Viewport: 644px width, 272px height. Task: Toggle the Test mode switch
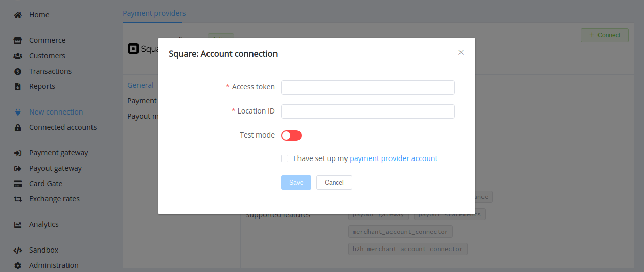coord(291,135)
